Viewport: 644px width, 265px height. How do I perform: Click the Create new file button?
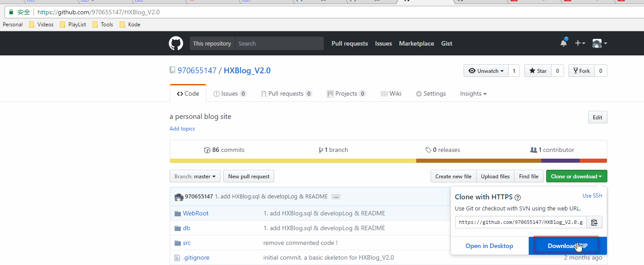453,176
